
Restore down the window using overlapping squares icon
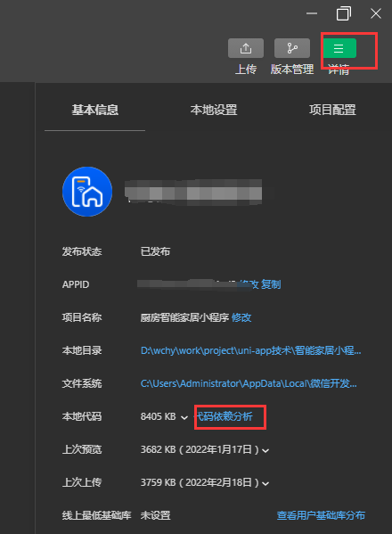click(x=343, y=13)
